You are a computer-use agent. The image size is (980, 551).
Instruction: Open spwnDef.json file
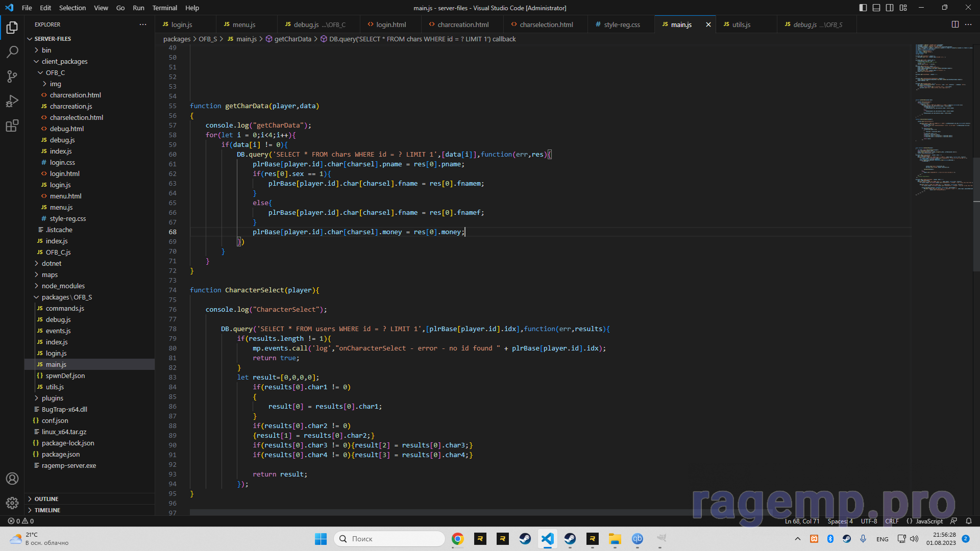pyautogui.click(x=90, y=375)
